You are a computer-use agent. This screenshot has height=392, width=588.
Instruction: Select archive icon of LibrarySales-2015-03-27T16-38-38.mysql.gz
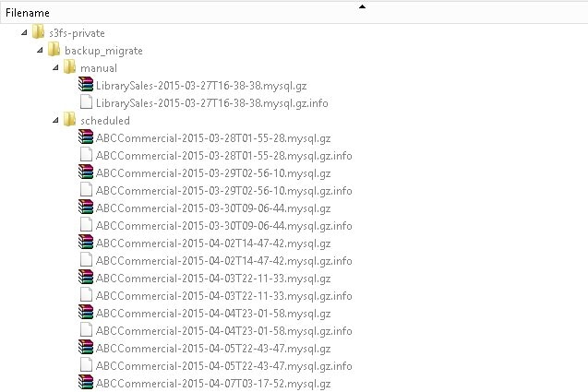(86, 84)
